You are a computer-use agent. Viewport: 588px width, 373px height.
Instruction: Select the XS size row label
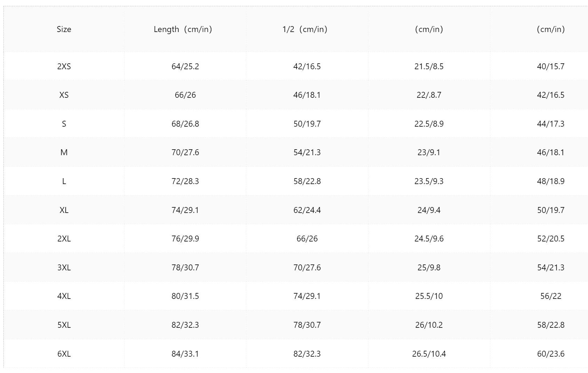(64, 95)
